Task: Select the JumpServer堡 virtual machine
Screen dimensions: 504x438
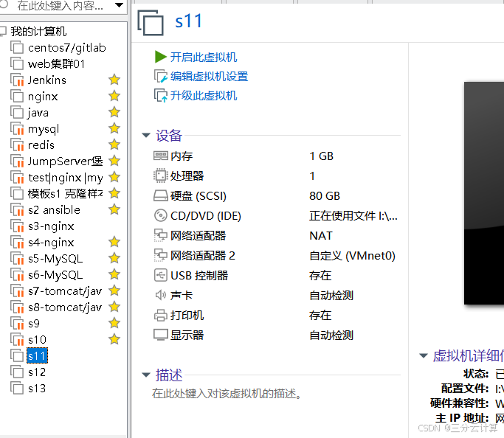Action: pyautogui.click(x=65, y=161)
